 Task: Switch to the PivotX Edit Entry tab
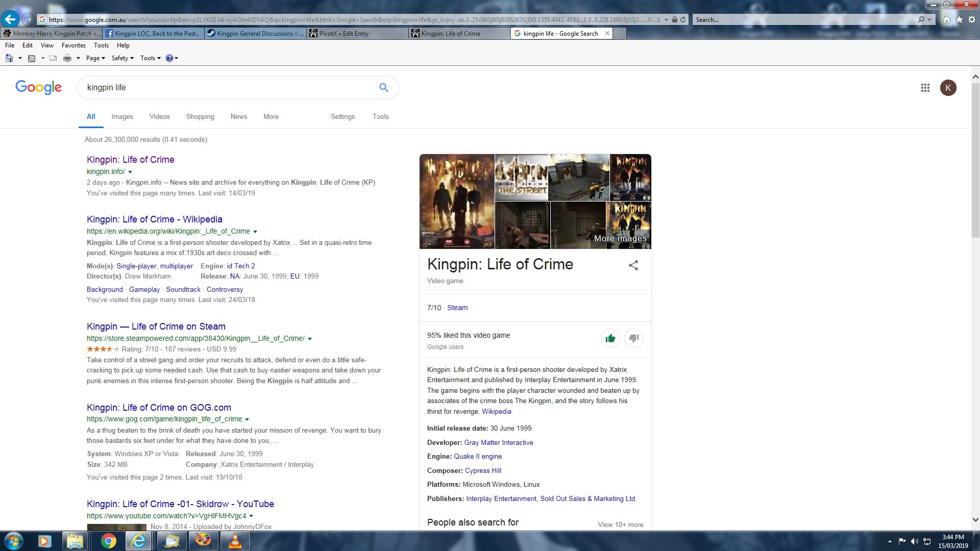(x=357, y=33)
